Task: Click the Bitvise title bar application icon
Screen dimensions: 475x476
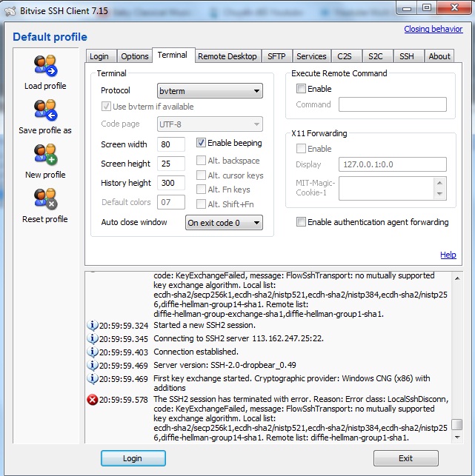Action: (x=10, y=11)
